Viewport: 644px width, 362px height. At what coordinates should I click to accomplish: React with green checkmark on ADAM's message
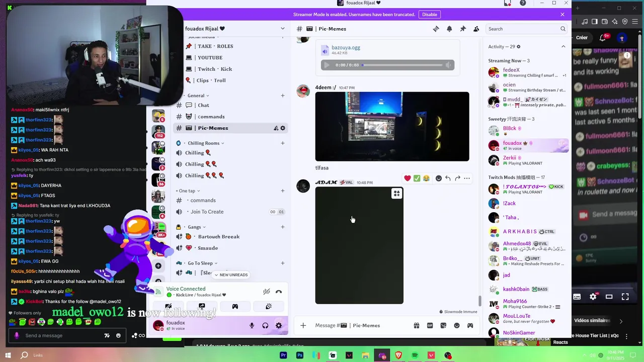(417, 178)
